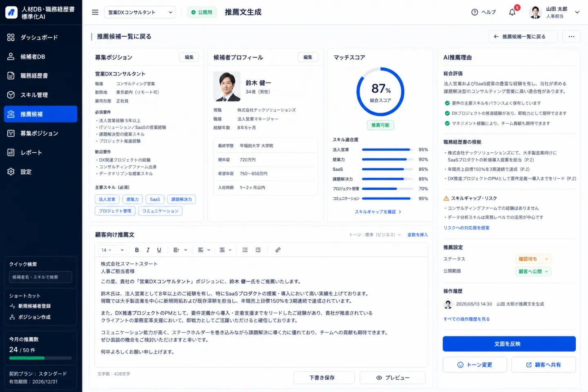The image size is (588, 392).
Task: Click the トーン変更 button
Action: coord(475,365)
